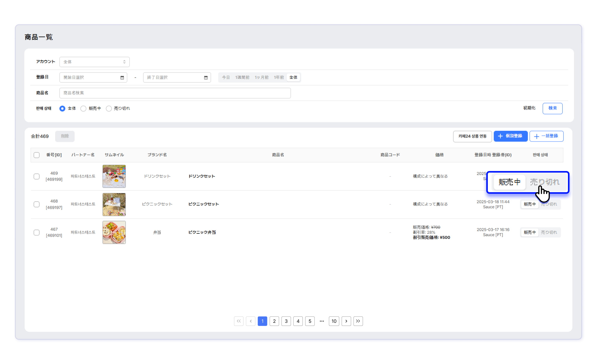Choose the 1ヶ月前 date range tab
Screen dimensions: 597x364
click(x=261, y=77)
